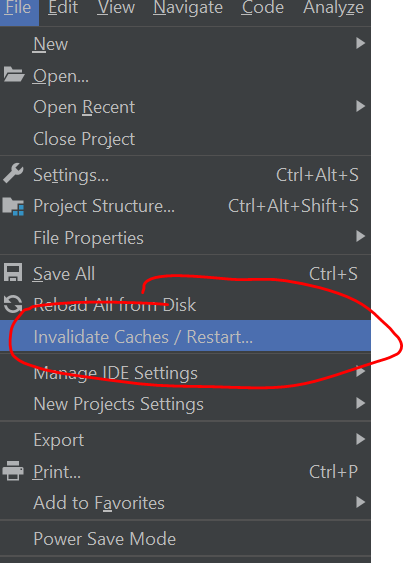Open the Add to Favorites submenu arrow
The width and height of the screenshot is (403, 563).
coord(360,502)
